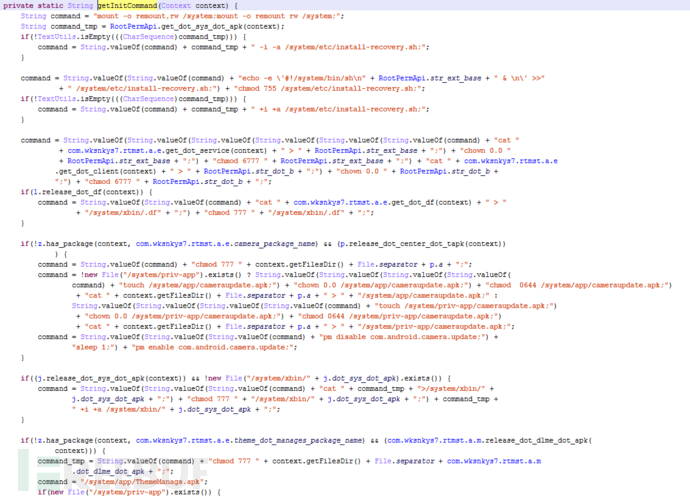Click the "echo -e '#!/system/bin/sh" string
The width and height of the screenshot is (690, 498).
[x=302, y=78]
